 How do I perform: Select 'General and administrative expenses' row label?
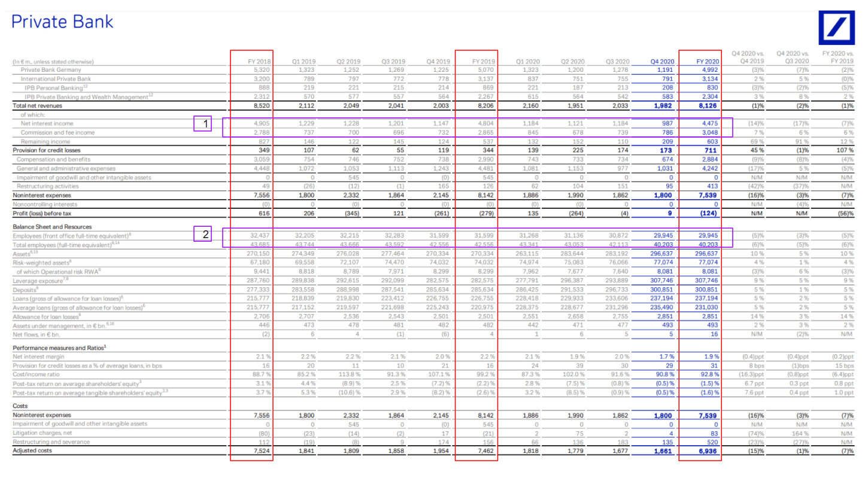pyautogui.click(x=66, y=168)
